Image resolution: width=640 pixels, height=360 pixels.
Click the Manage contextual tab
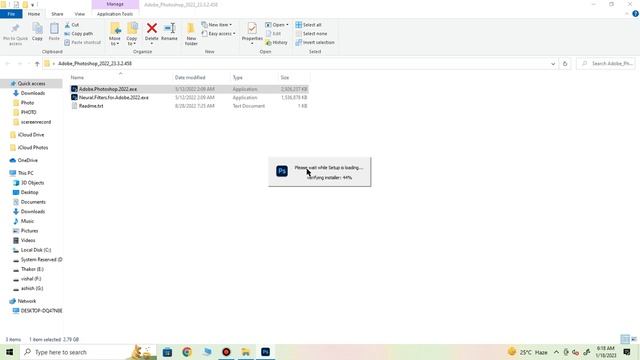pyautogui.click(x=115, y=4)
